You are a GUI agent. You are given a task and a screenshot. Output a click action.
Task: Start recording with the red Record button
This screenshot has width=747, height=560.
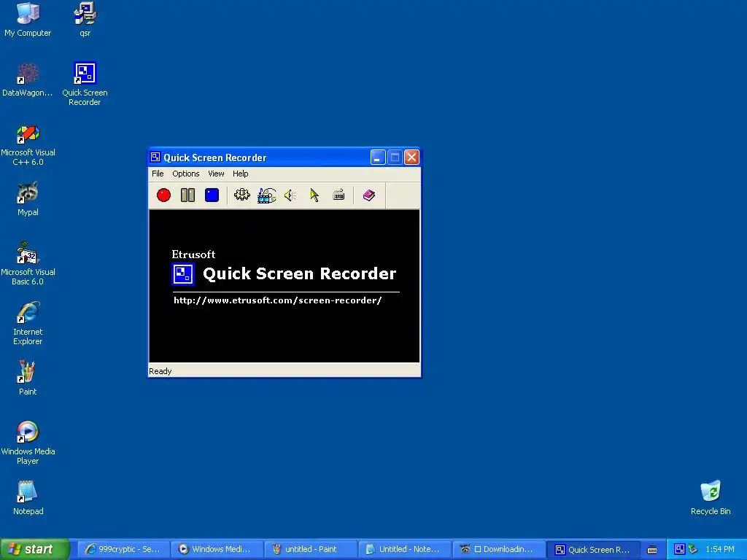tap(164, 195)
